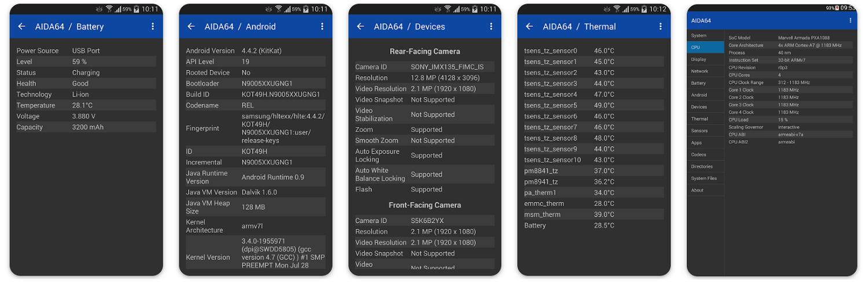Open overflow menu in tablet AIDA64 view
The image size is (868, 286).
click(x=850, y=20)
